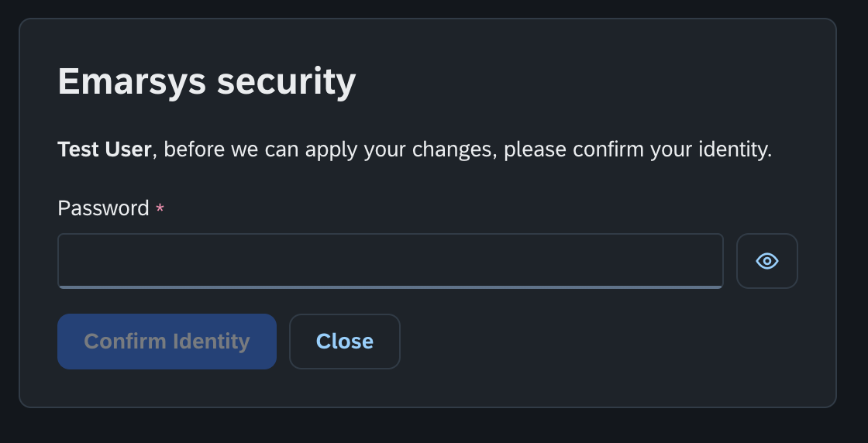The height and width of the screenshot is (443, 868).
Task: Click the confirm your identity message text
Action: click(415, 150)
